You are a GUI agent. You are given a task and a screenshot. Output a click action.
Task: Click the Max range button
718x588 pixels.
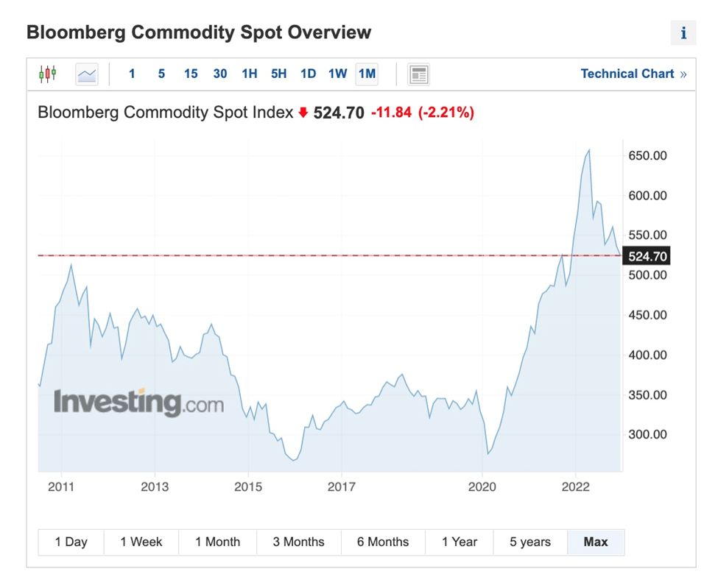click(596, 542)
